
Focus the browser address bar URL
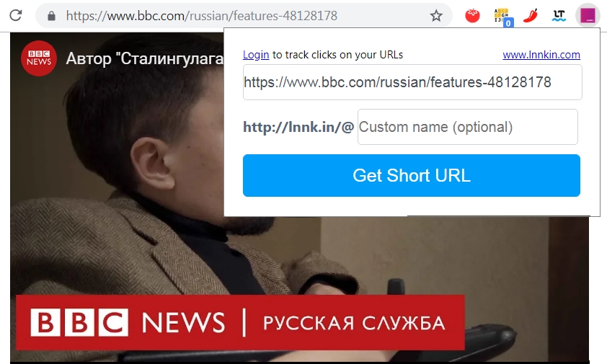(202, 16)
